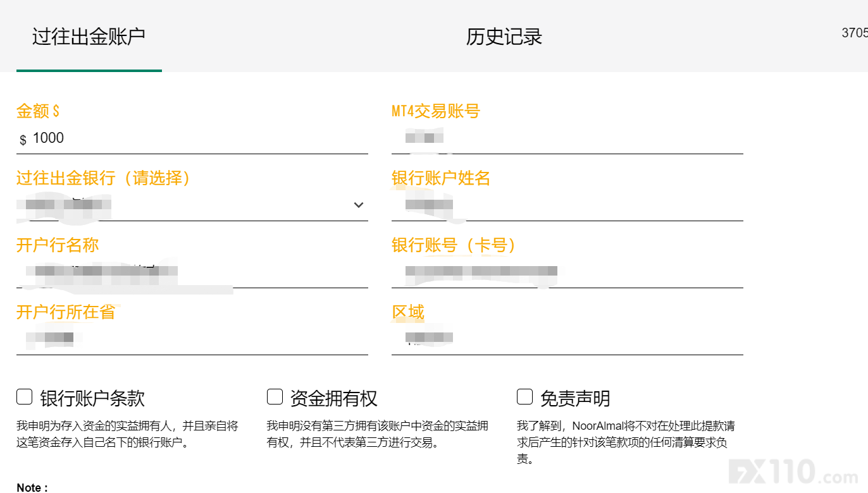
Task: Open the 过往出金银行 bank selection box
Action: (x=192, y=205)
